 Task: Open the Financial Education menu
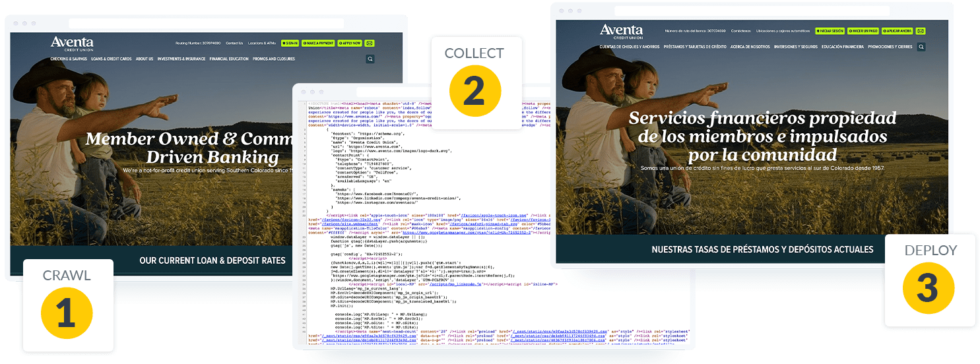pos(229,59)
